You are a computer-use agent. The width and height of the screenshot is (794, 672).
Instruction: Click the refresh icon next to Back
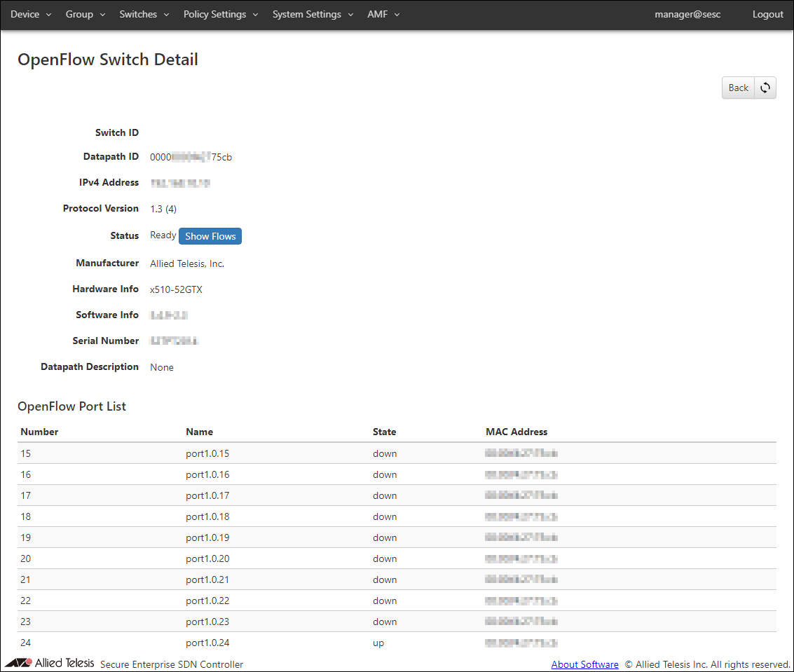tap(765, 88)
